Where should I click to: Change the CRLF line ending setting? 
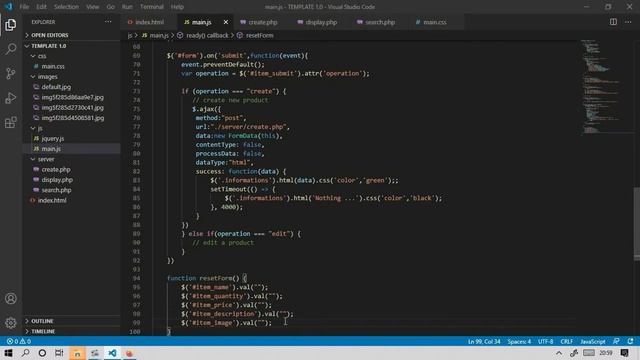[x=567, y=341]
